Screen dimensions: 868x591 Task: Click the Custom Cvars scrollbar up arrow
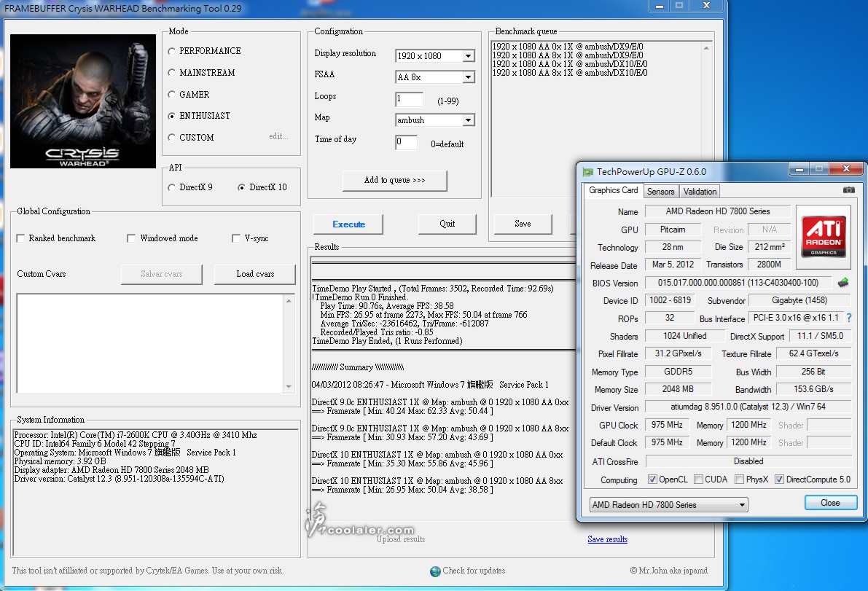pos(289,300)
